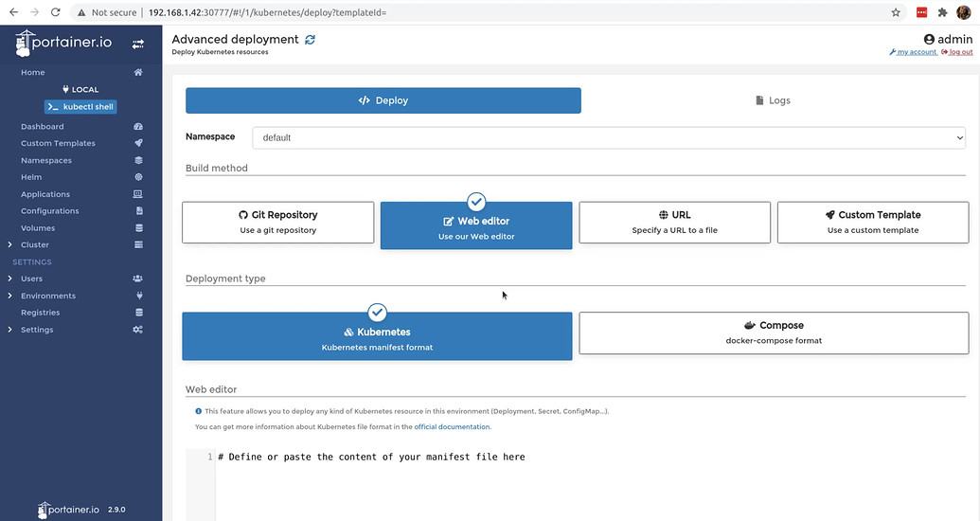Screen dimensions: 980x521
Task: Click the browser address bar URL
Action: click(x=268, y=12)
